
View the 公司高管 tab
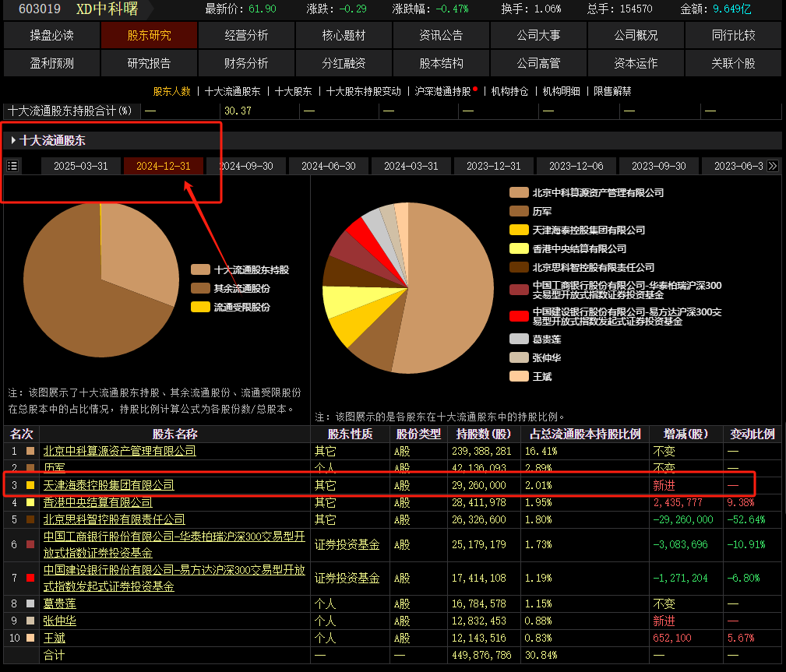point(538,64)
